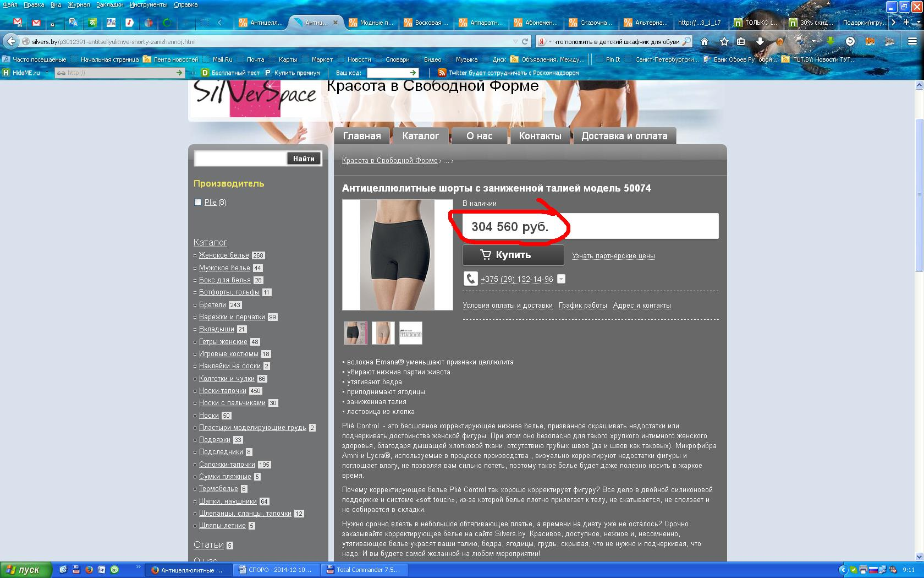This screenshot has height=578, width=924.
Task: Tick the Plie manufacturer checkbox
Action: (198, 203)
